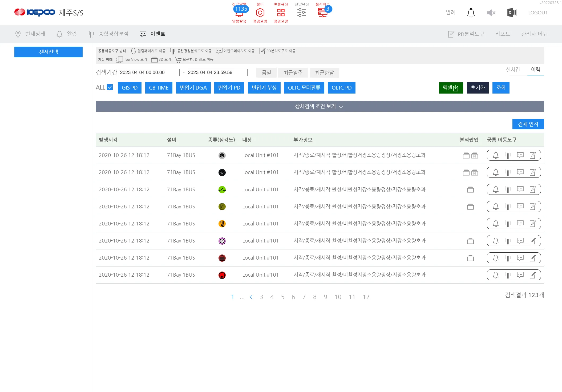Click the 설비 equipment status icon

point(260,13)
